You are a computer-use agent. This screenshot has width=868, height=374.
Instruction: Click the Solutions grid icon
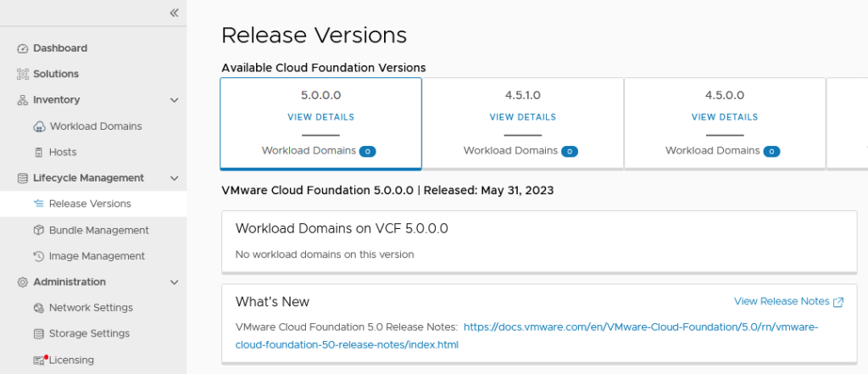click(23, 75)
